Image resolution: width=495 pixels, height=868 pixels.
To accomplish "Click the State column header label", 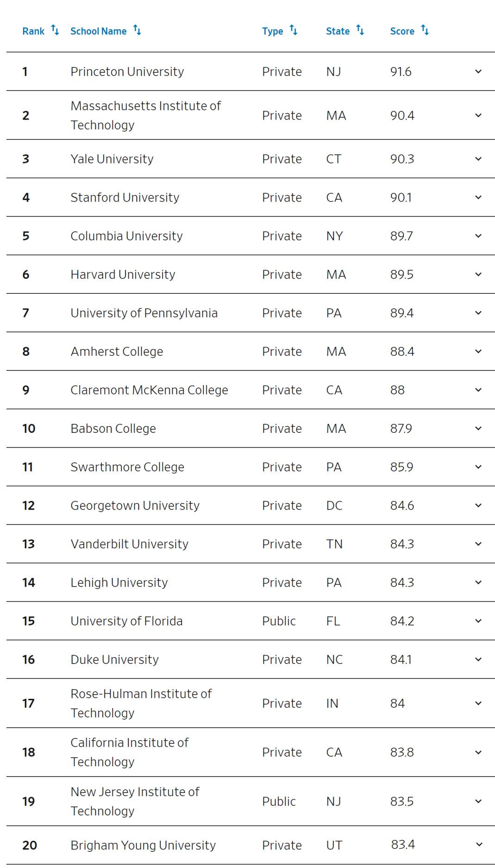I will pyautogui.click(x=338, y=31).
